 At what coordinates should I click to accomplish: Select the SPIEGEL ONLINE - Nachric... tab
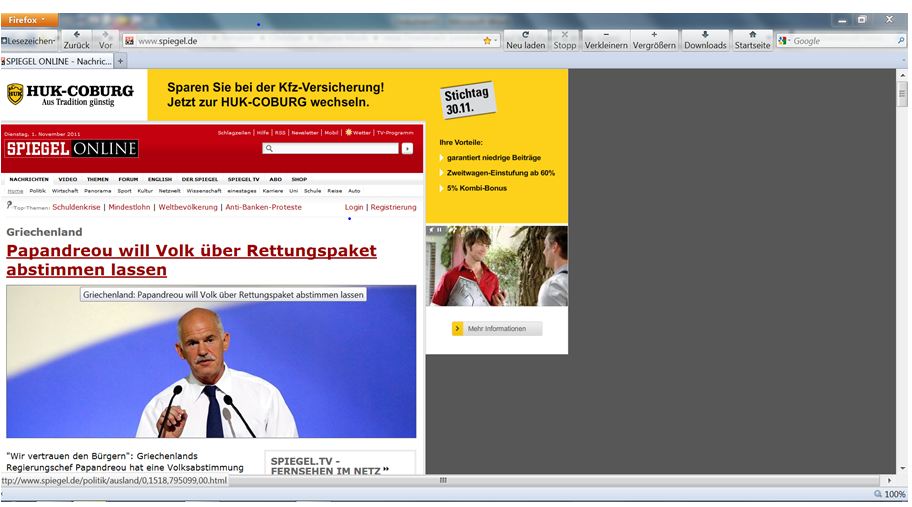pyautogui.click(x=56, y=61)
